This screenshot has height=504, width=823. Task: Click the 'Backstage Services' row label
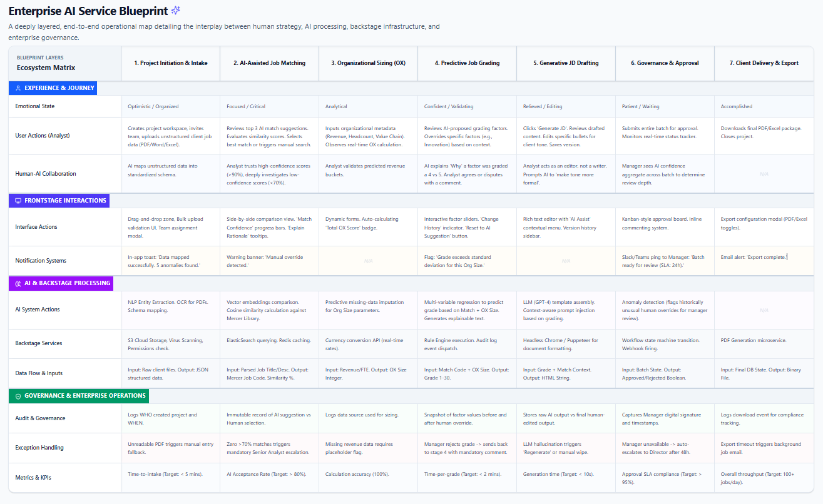point(39,343)
